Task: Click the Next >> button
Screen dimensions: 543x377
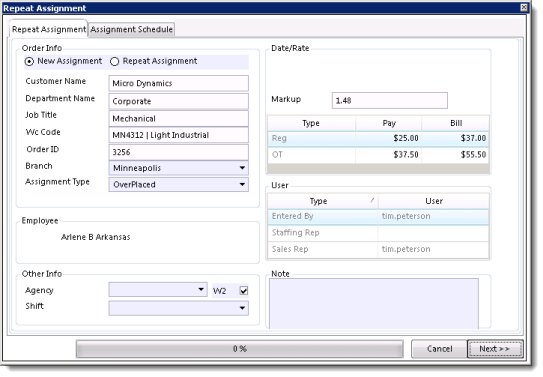Action: click(x=495, y=349)
